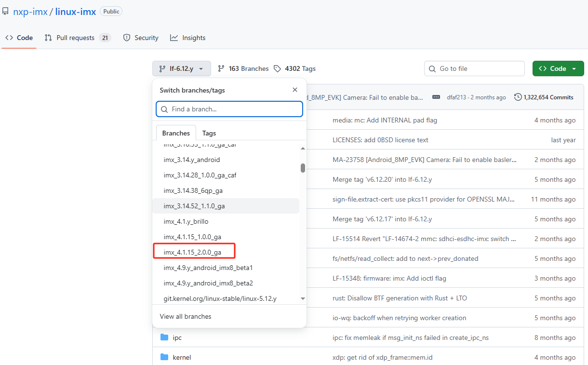This screenshot has width=588, height=365.
Task: Switch to the Code tab
Action: tap(19, 38)
